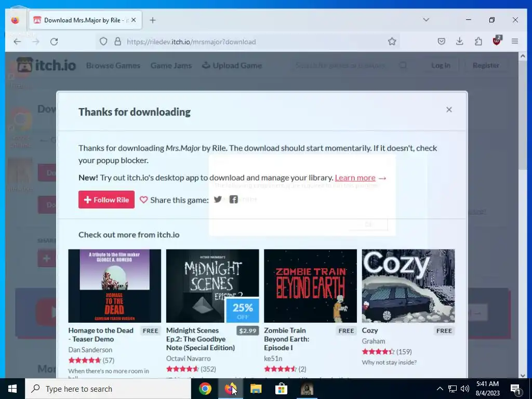Open author Octavi Navarro's page

pyautogui.click(x=188, y=358)
